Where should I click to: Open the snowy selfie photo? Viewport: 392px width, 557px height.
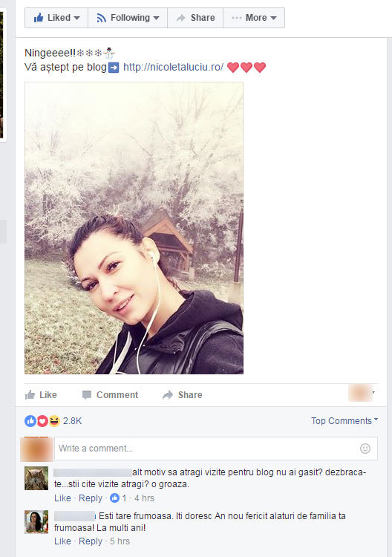(134, 228)
